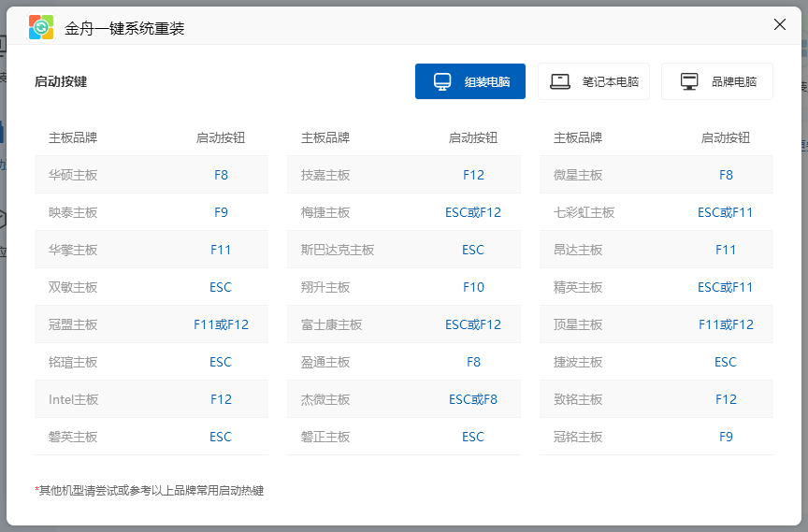Click the laptop icon for 笔记本电脑

coord(560,81)
